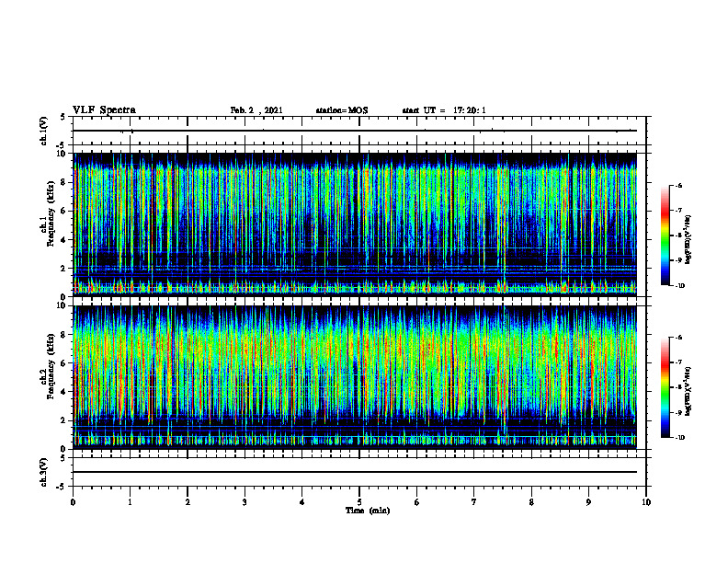Click the "Time (min)" x-axis label
The image size is (728, 563).
point(368,511)
